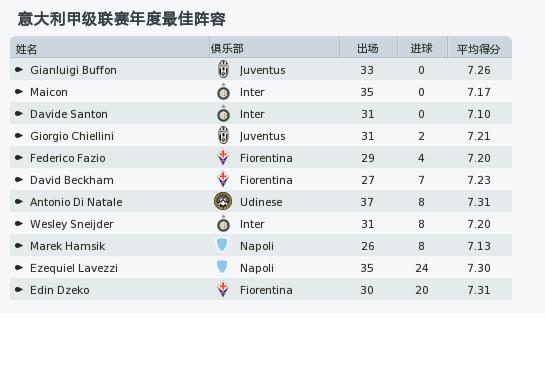Click the arrow bullet before Davide Santon
Viewport: 545px width, 384px height.
[19, 114]
